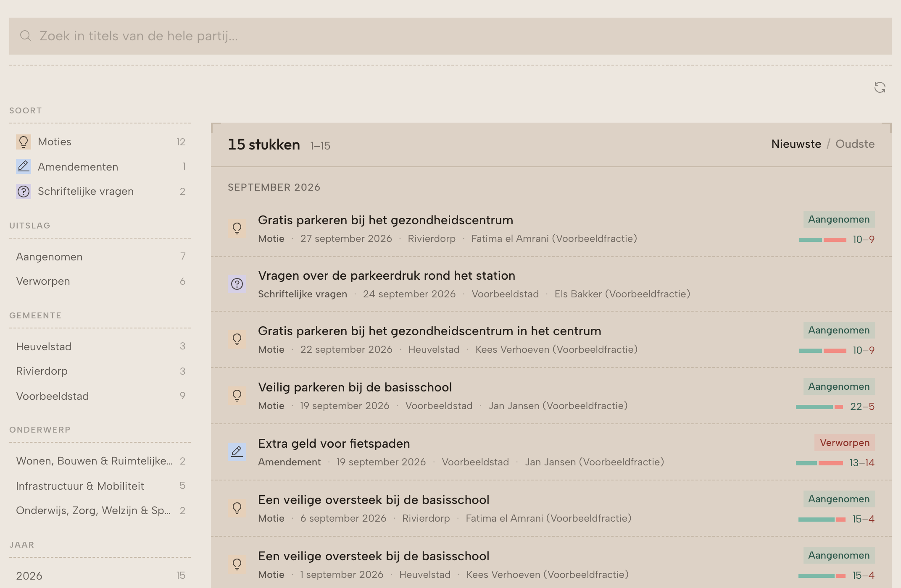Click pencil icon beside Extra geld voor fietspaden
The height and width of the screenshot is (588, 901).
tap(237, 452)
